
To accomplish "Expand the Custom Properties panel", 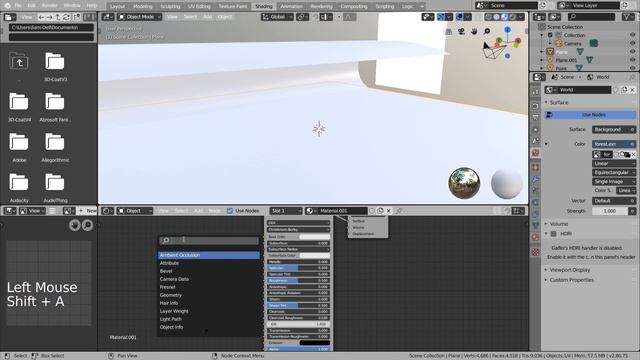I will click(571, 280).
